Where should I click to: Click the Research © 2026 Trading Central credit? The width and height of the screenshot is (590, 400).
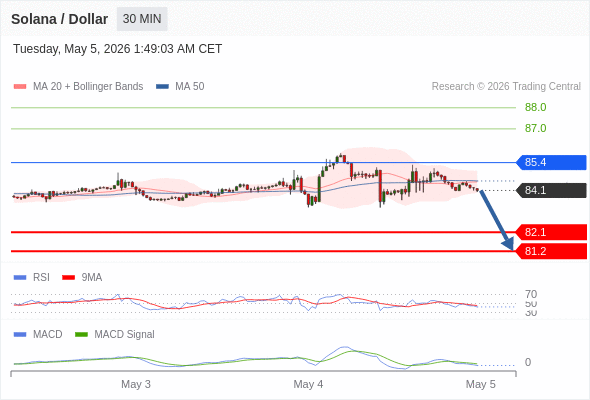click(x=506, y=87)
